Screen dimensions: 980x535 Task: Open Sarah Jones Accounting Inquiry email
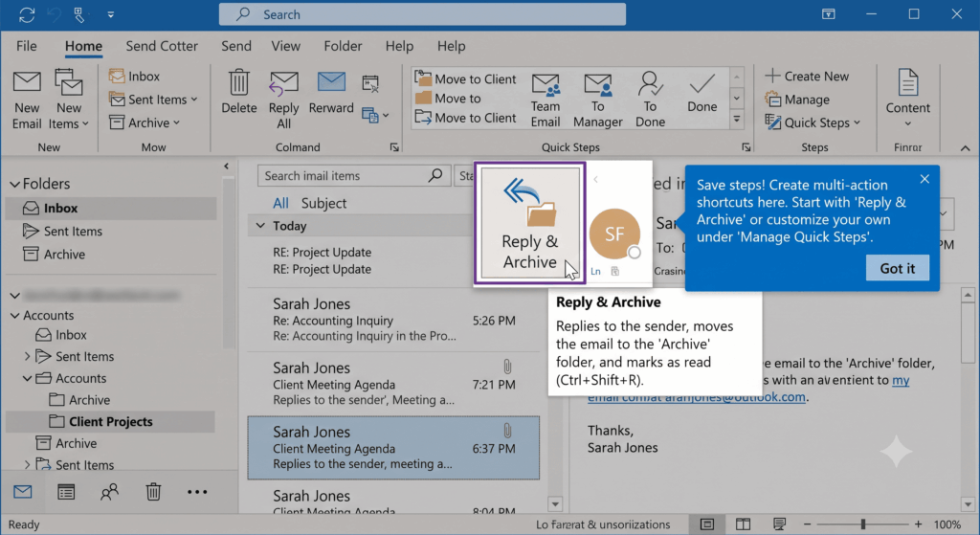393,320
